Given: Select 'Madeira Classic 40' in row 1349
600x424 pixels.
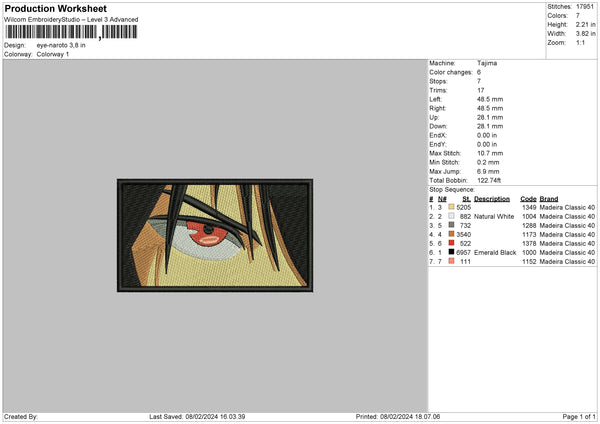Looking at the screenshot, I should [x=567, y=207].
